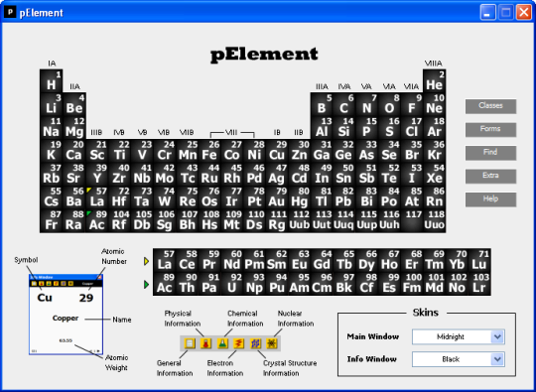Select the Oxygen (O) element tile
Screen dimensions: 536x392
[x=389, y=104]
